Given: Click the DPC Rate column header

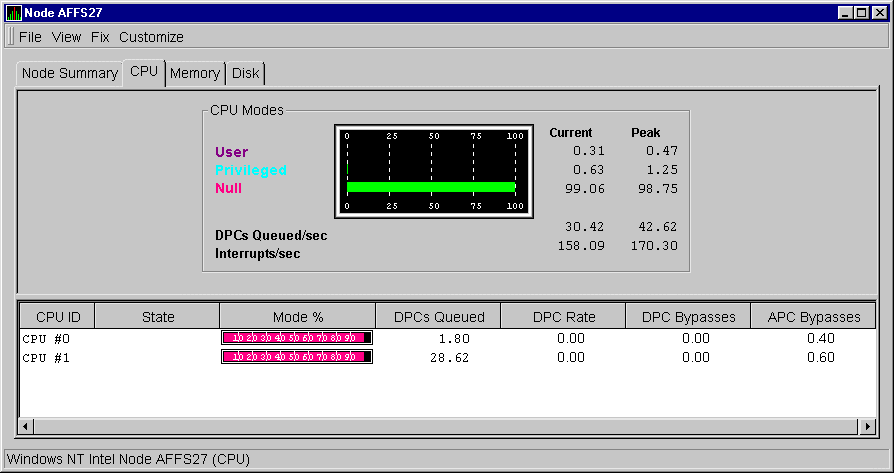Looking at the screenshot, I should pos(564,317).
